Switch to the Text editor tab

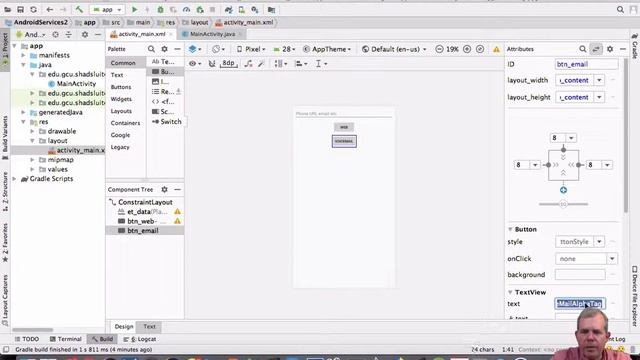(149, 327)
